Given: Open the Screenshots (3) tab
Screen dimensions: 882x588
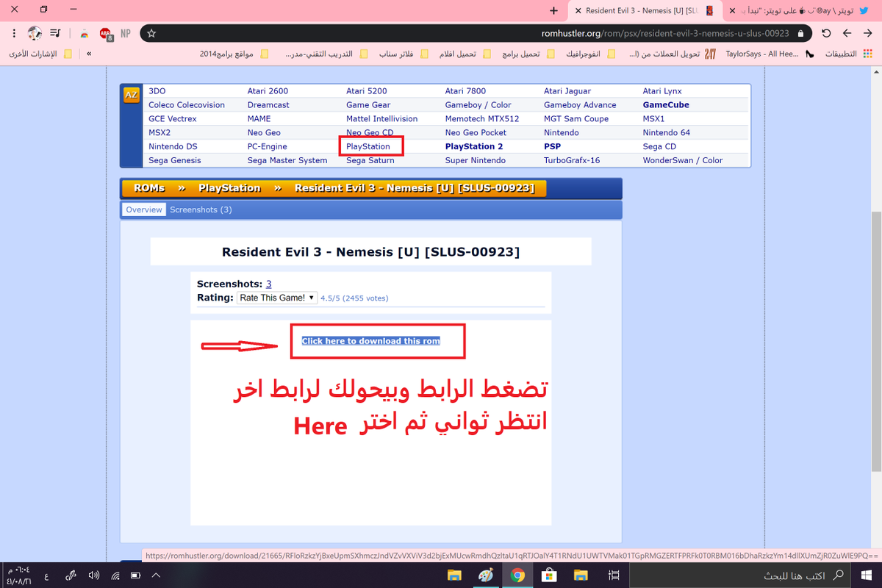Looking at the screenshot, I should 201,209.
